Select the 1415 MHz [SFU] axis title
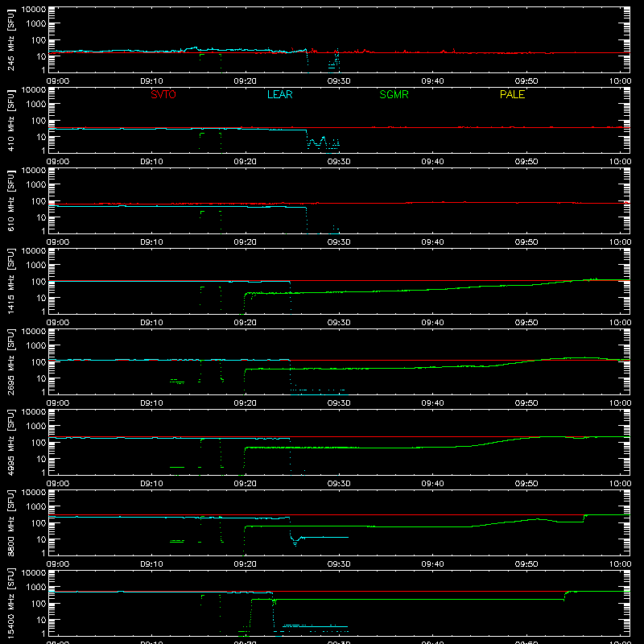 point(10,281)
